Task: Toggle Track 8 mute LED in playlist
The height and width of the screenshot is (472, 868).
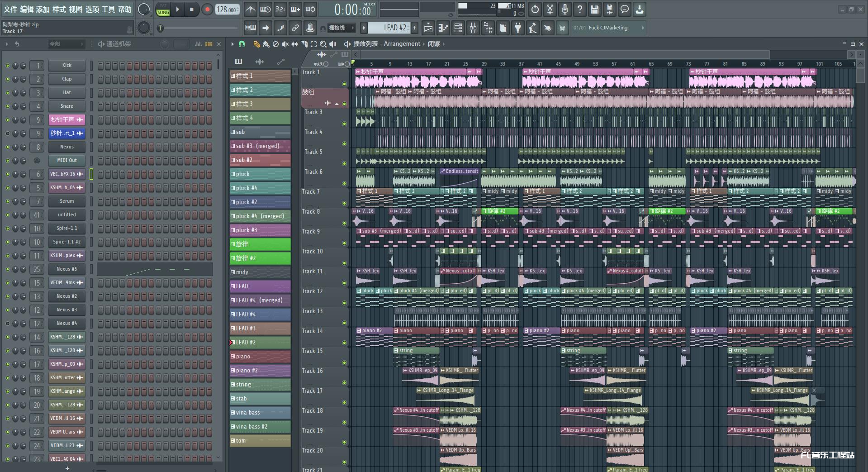Action: tap(344, 223)
